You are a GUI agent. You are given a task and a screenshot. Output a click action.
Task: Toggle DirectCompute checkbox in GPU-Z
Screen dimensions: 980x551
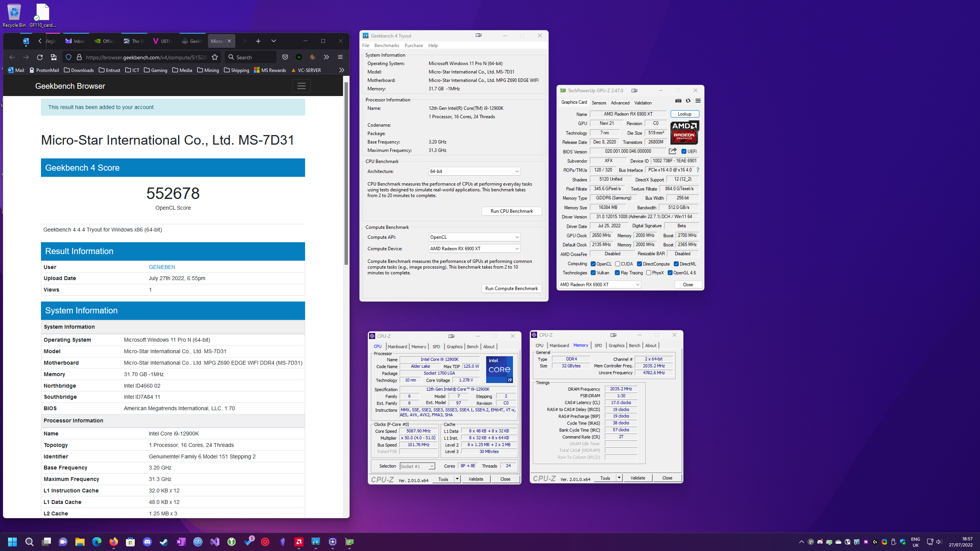click(639, 264)
